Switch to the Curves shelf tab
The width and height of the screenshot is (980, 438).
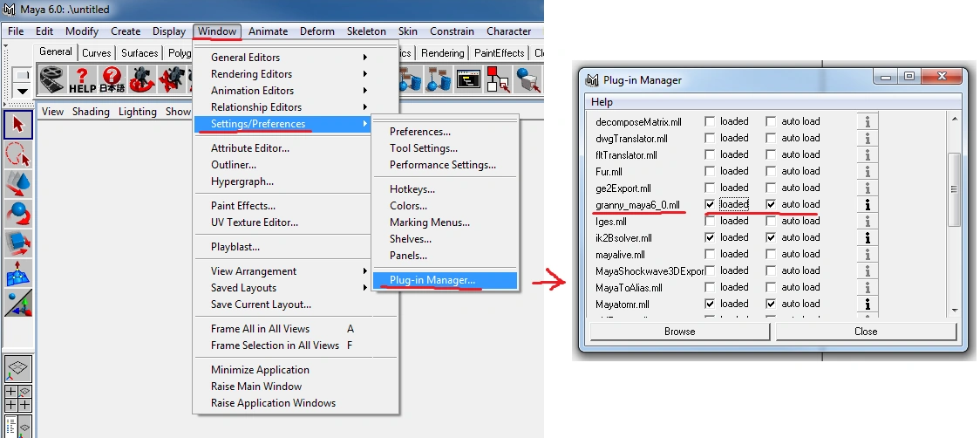pyautogui.click(x=96, y=53)
